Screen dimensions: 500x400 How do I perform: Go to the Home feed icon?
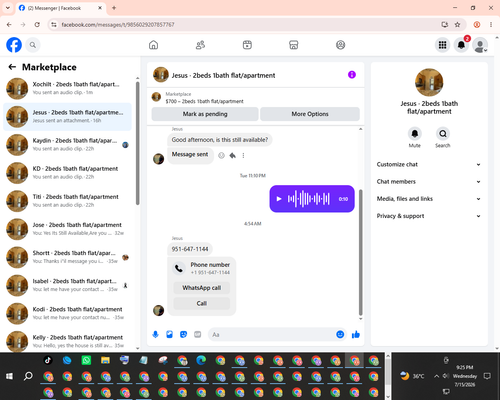click(x=153, y=45)
